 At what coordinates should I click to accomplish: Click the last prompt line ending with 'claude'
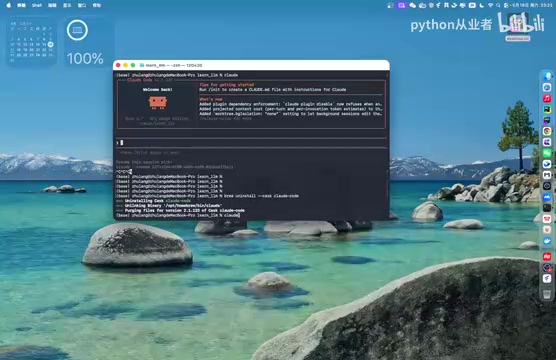coord(178,215)
